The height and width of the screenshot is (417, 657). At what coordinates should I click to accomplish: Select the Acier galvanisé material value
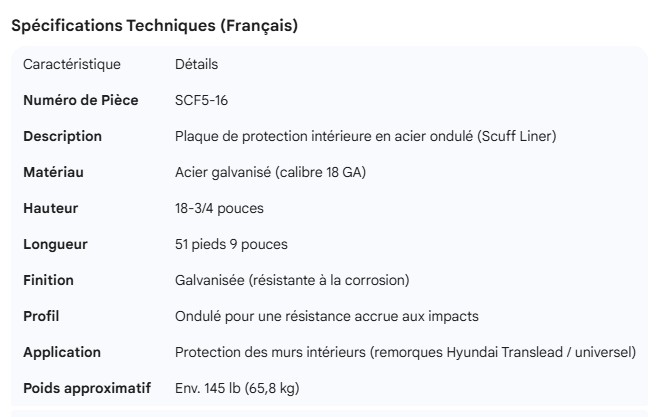click(x=270, y=173)
